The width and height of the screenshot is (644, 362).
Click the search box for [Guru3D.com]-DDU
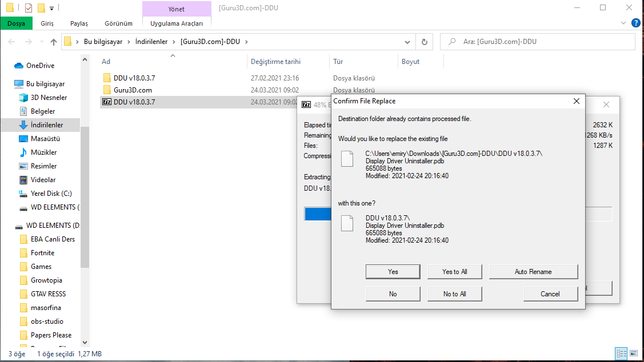(x=537, y=42)
